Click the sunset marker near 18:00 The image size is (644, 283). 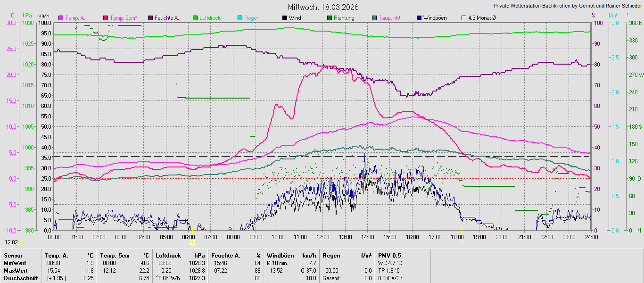[462, 242]
